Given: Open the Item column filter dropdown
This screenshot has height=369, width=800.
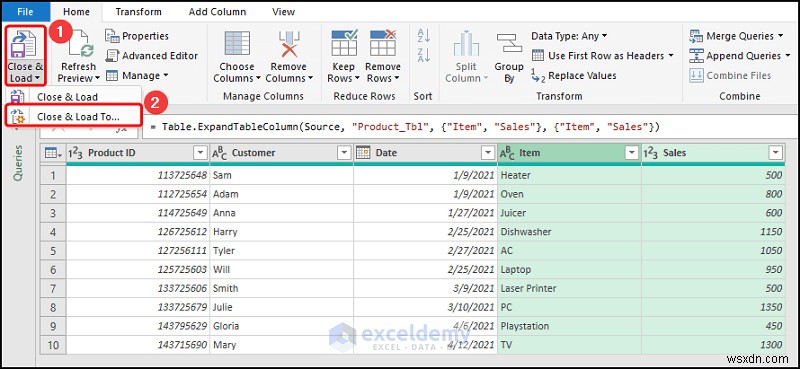Looking at the screenshot, I should 632,153.
